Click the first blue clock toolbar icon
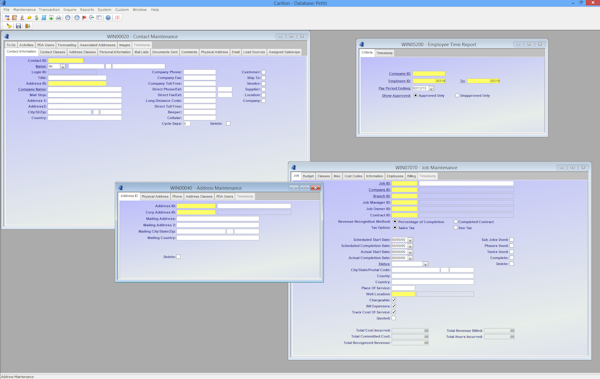 pyautogui.click(x=68, y=18)
